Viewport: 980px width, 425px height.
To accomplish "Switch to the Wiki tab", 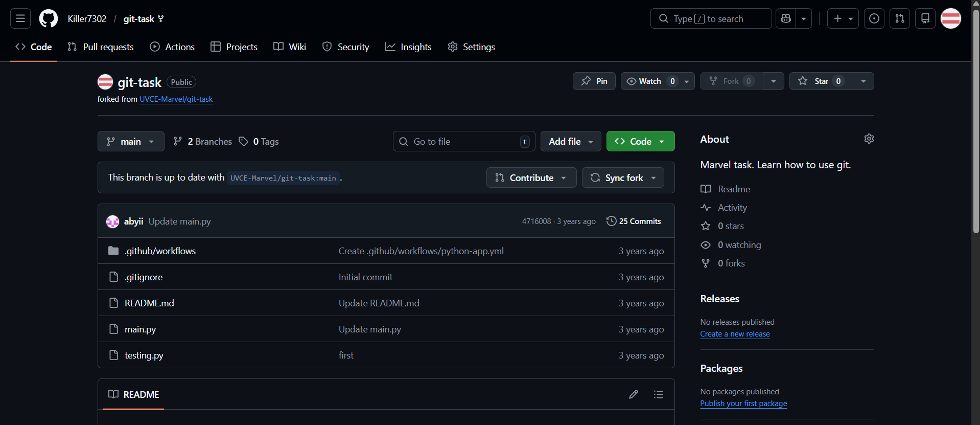I will tap(290, 47).
